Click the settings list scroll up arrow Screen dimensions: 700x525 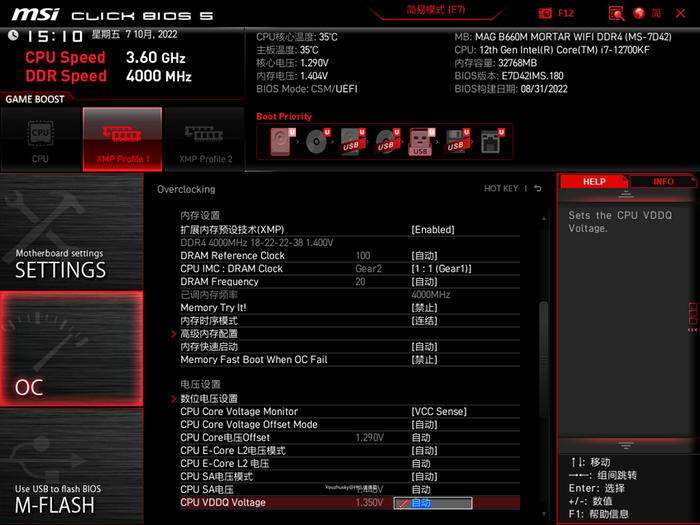(x=543, y=218)
